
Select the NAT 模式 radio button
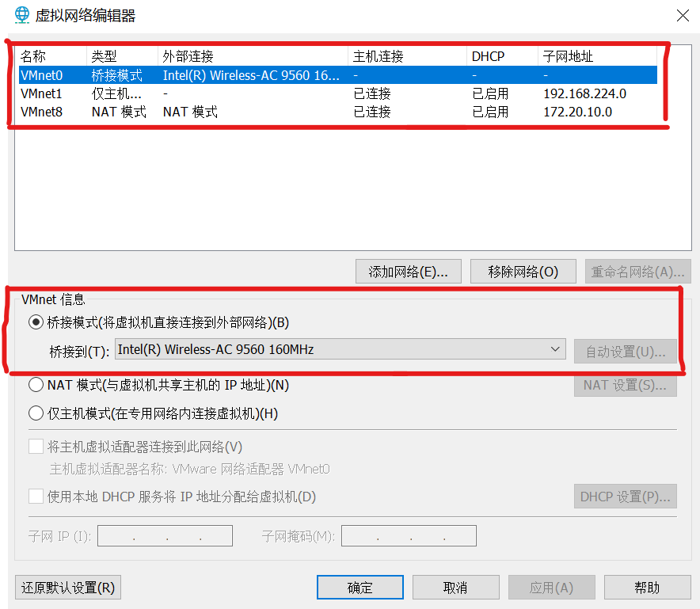[x=36, y=385]
